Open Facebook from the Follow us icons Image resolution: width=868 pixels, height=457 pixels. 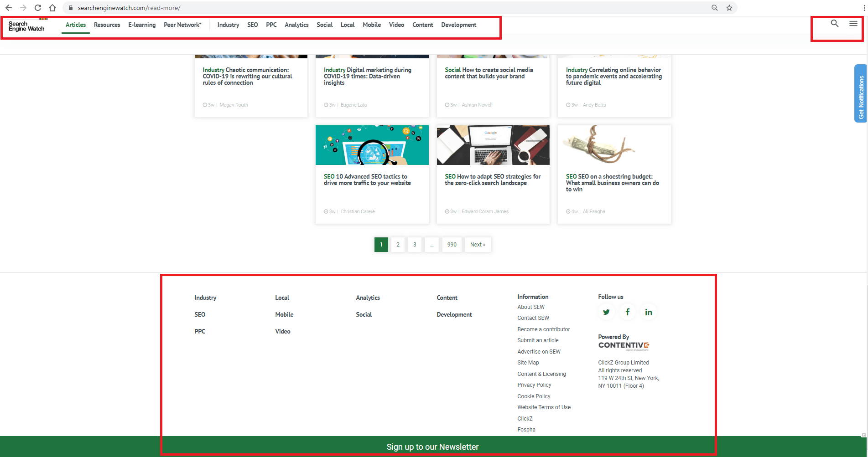tap(627, 312)
